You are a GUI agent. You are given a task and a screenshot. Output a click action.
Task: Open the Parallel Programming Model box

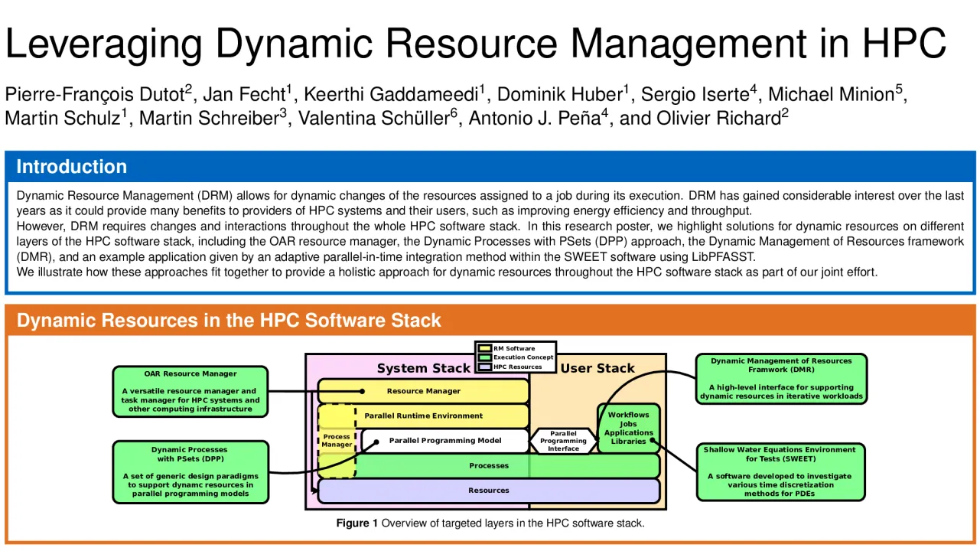(x=444, y=441)
